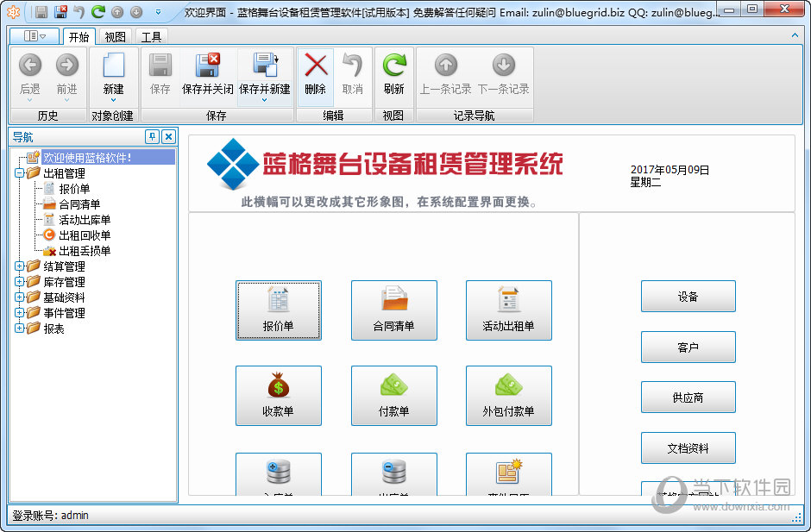Click the 外包付款单 dashboard button
Screen dimensions: 811x532
click(509, 396)
